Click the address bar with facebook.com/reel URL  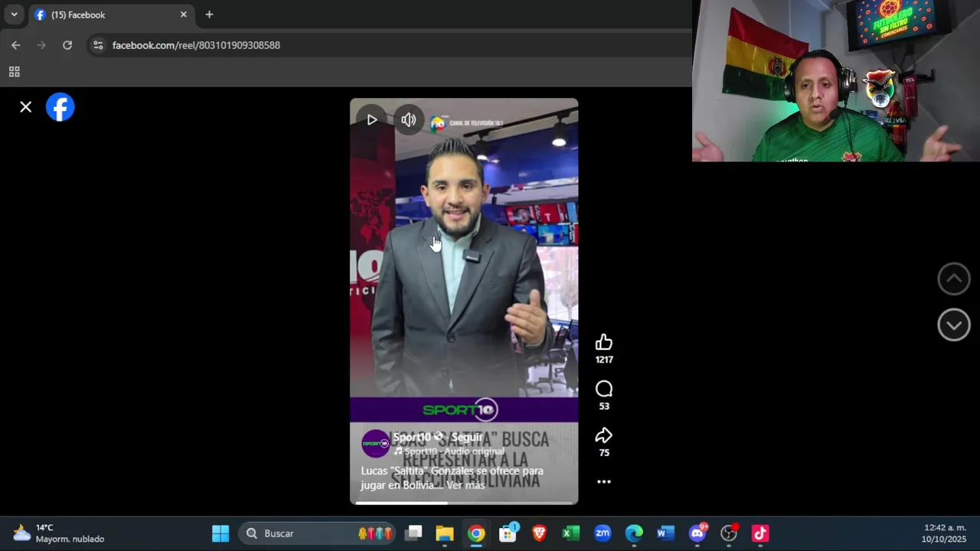point(390,45)
